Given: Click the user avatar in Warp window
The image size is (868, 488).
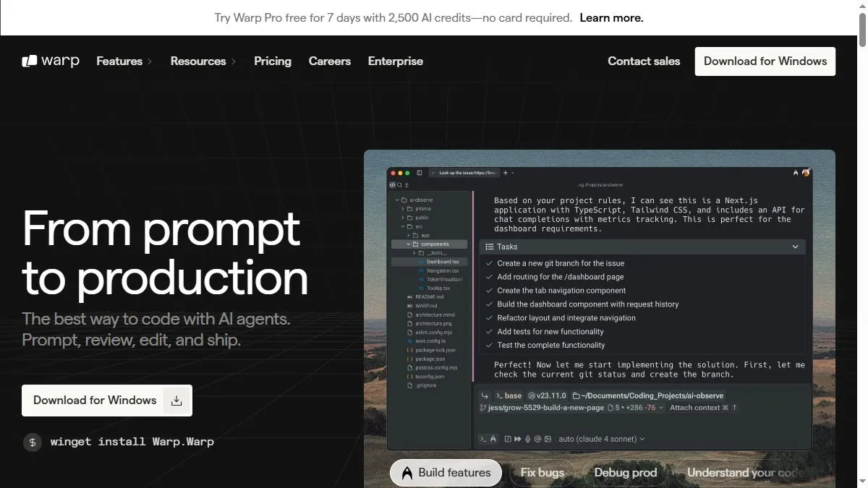Looking at the screenshot, I should tap(806, 173).
